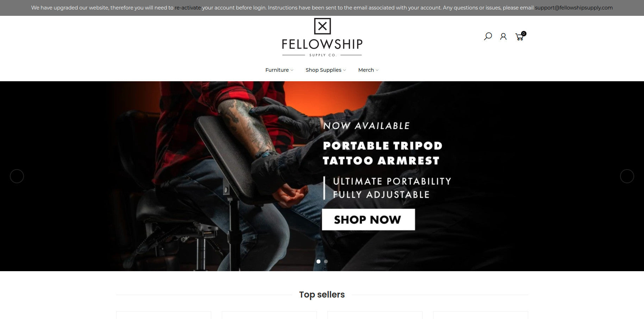Open the Shop Supplies menu item
This screenshot has height=319, width=644.
click(x=323, y=70)
